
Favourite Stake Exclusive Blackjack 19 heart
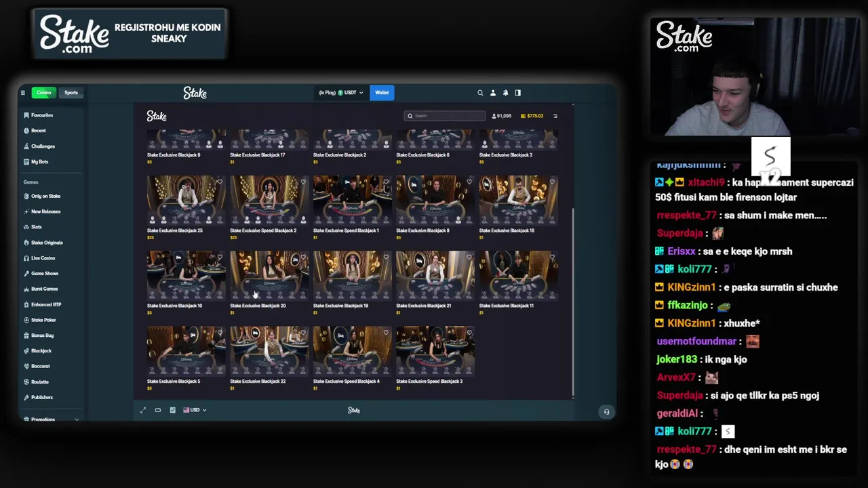[x=386, y=257]
